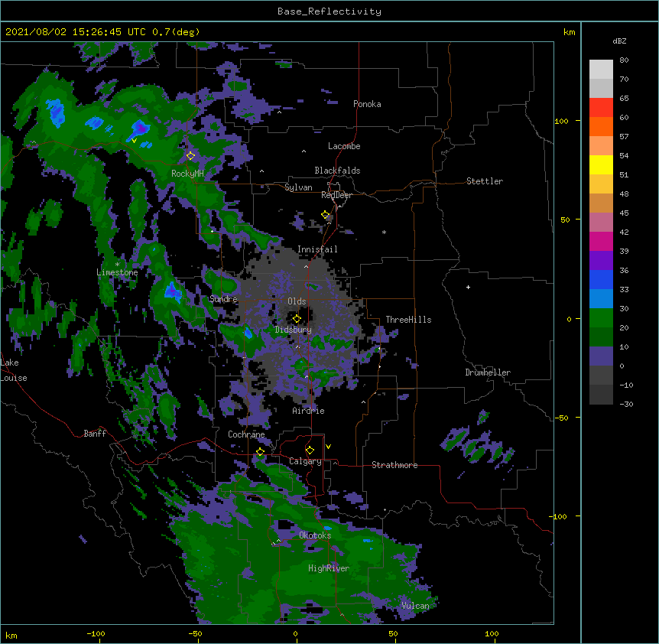This screenshot has height=644, width=659.
Task: Click the Okotoks city label
Action: pyautogui.click(x=315, y=535)
